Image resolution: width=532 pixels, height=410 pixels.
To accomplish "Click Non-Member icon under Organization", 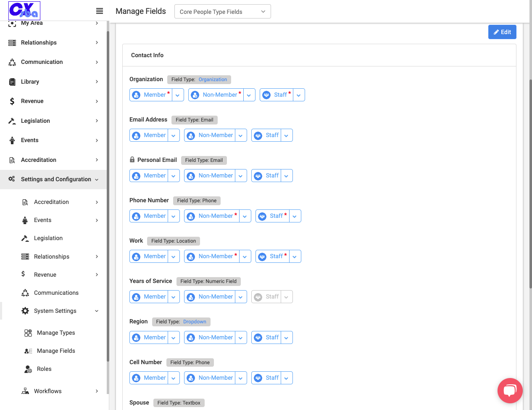I will point(195,95).
